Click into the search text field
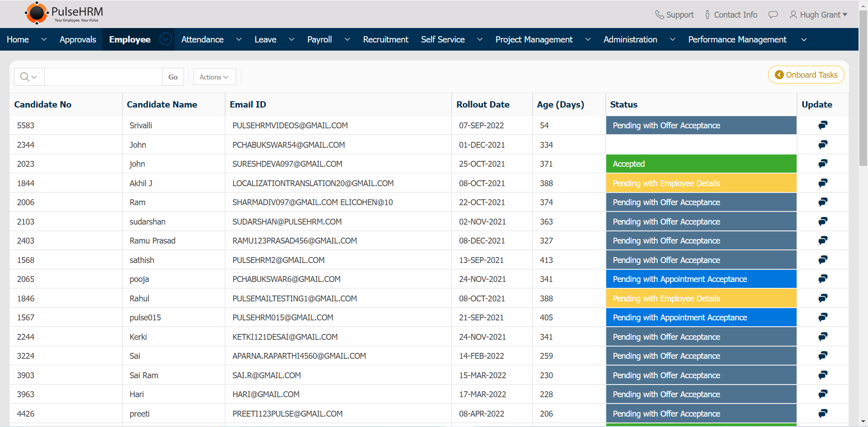Viewport: 868px width, 427px height. pos(104,77)
